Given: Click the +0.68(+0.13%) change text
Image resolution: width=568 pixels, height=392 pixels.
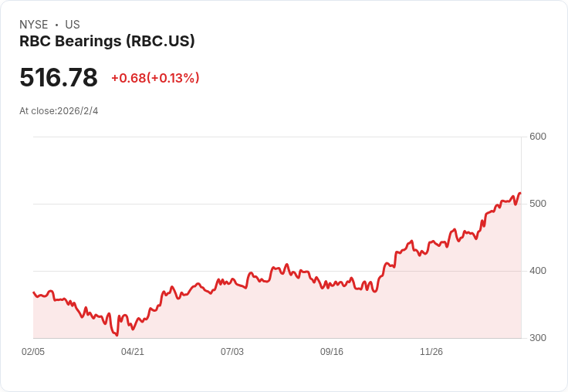Looking at the screenshot, I should [x=155, y=78].
